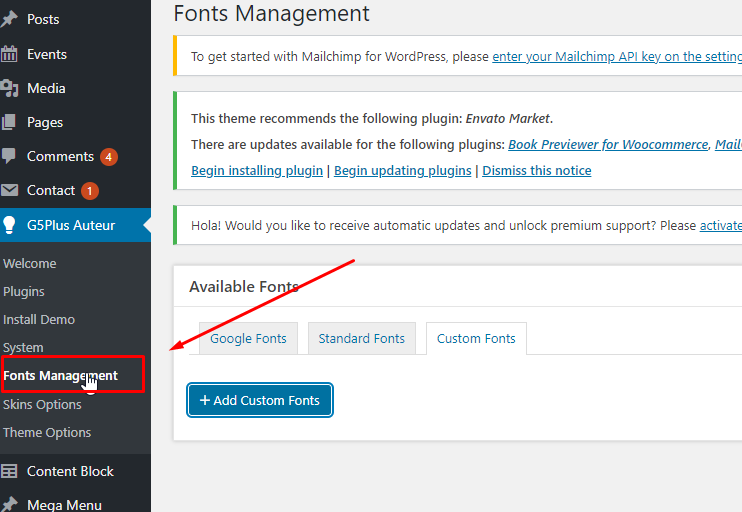742x512 pixels.
Task: Click the Pages icon in sidebar
Action: [x=10, y=122]
